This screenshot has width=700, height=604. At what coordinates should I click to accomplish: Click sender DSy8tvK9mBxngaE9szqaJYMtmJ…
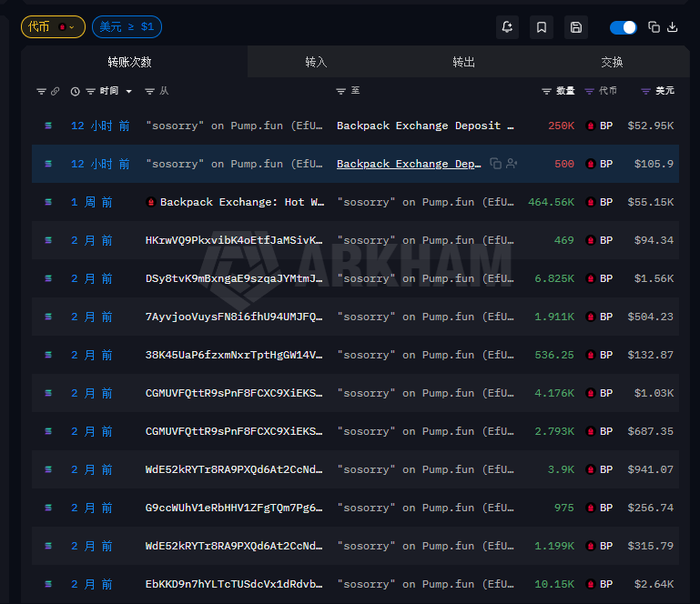234,278
